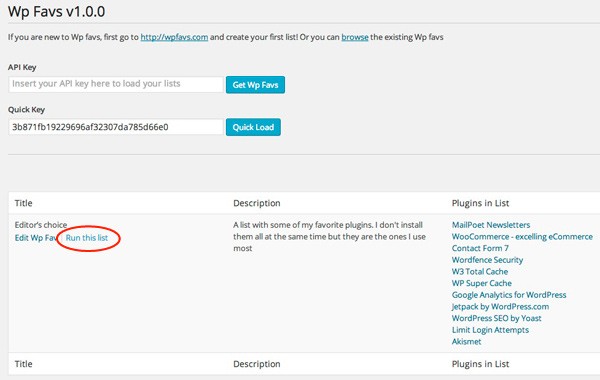The width and height of the screenshot is (600, 380).
Task: Open the http://wpfavs.com link
Action: (x=174, y=37)
